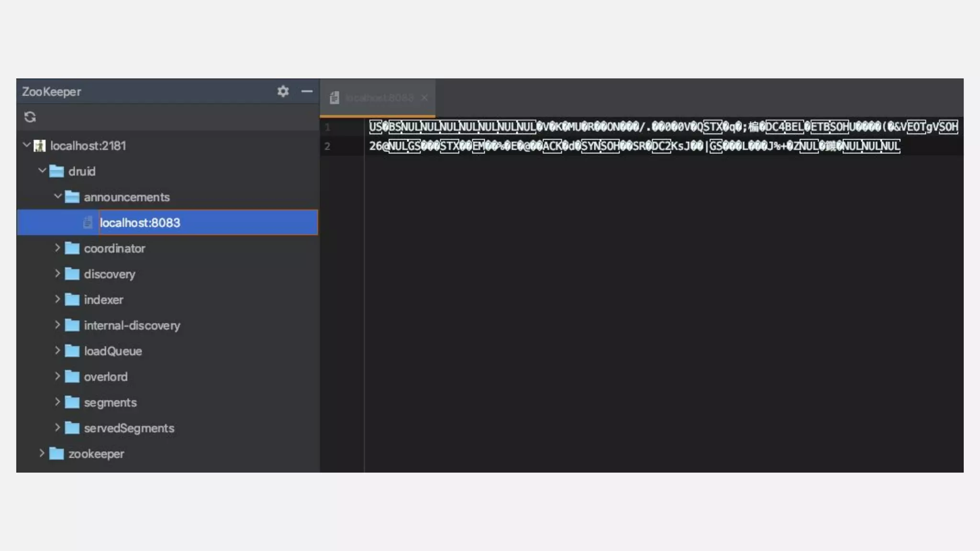Minimize the ZooKeeper tool panel
Viewport: 980px width, 551px height.
[x=307, y=91]
